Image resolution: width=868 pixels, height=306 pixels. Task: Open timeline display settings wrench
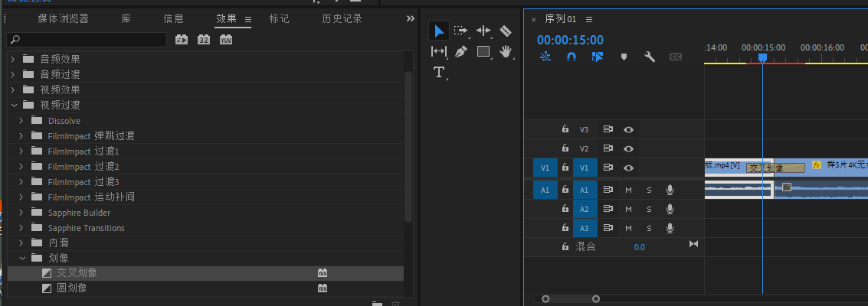click(x=650, y=57)
